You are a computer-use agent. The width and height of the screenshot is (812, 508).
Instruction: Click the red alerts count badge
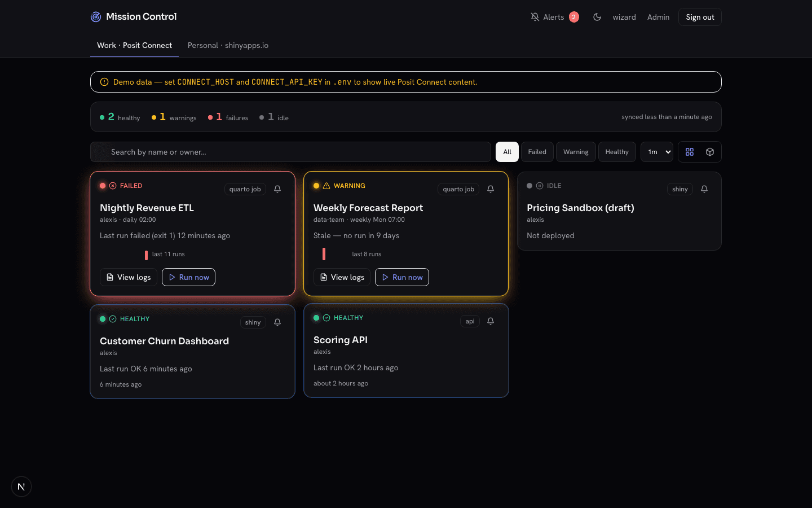[x=574, y=17]
